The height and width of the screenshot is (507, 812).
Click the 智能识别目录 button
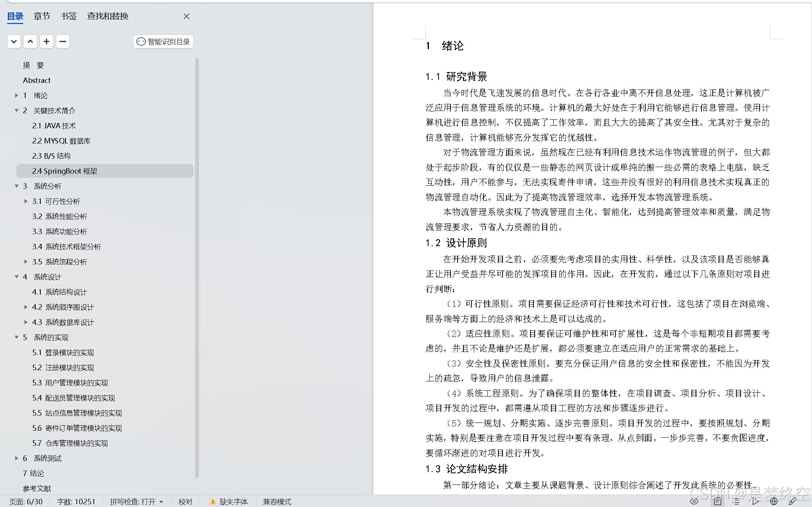(163, 41)
